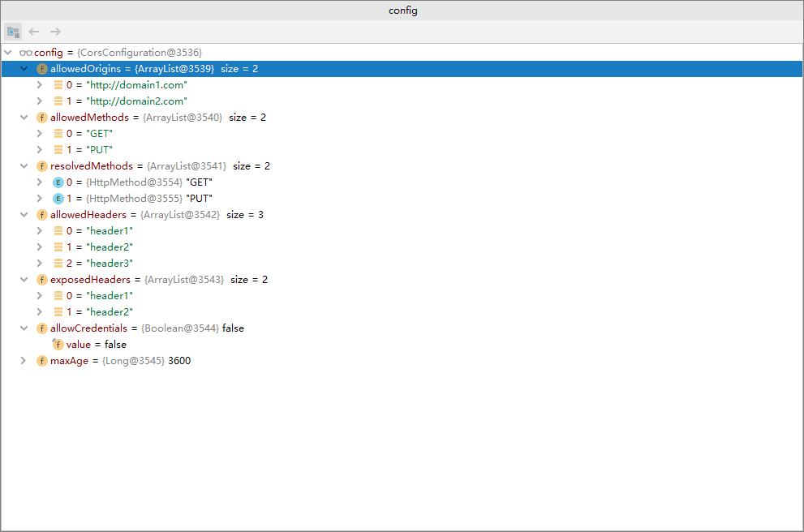Click the list element icon for "header3"
This screenshot has width=804, height=532.
(58, 264)
